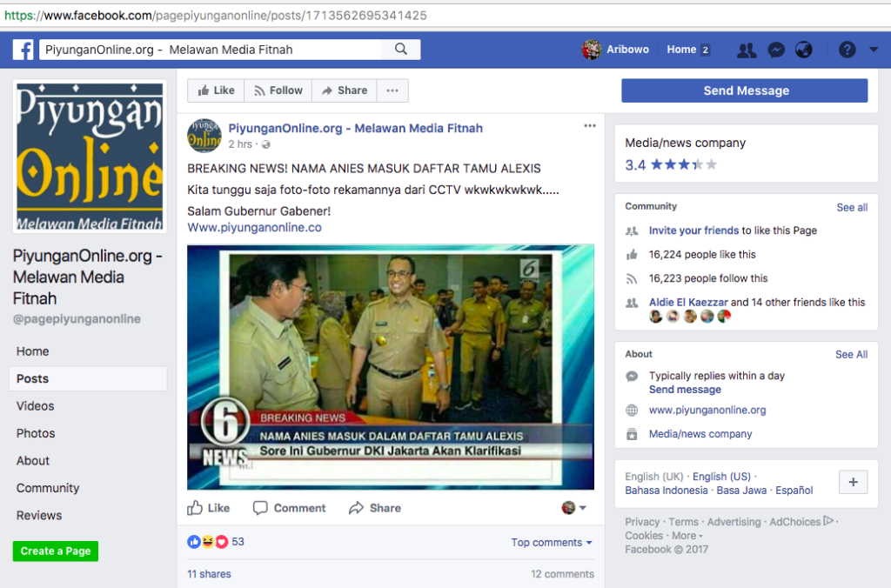This screenshot has width=891, height=588.
Task: Toggle Like under the post
Action: click(209, 508)
